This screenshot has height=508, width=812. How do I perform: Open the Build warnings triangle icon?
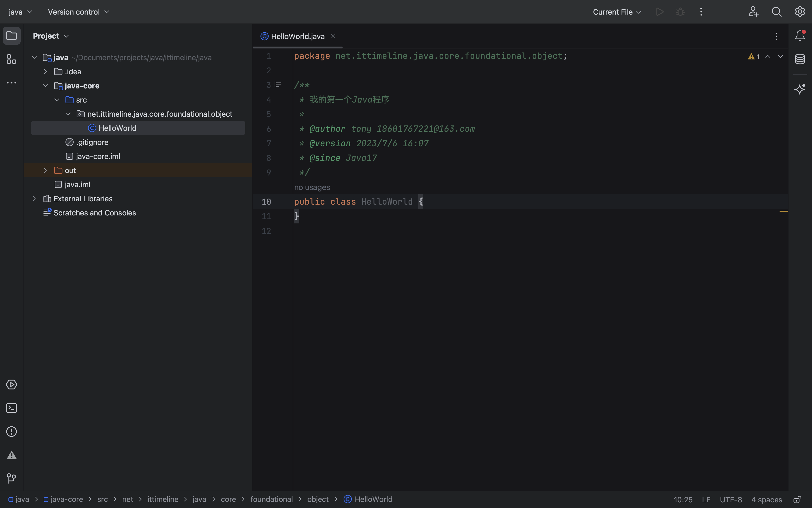pyautogui.click(x=12, y=455)
